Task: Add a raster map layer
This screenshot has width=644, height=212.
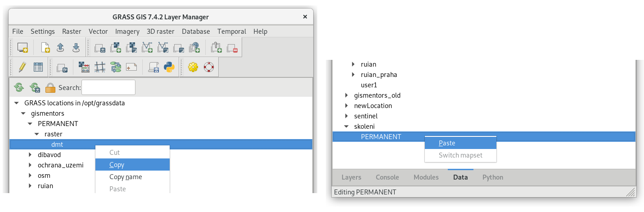Action: (116, 48)
